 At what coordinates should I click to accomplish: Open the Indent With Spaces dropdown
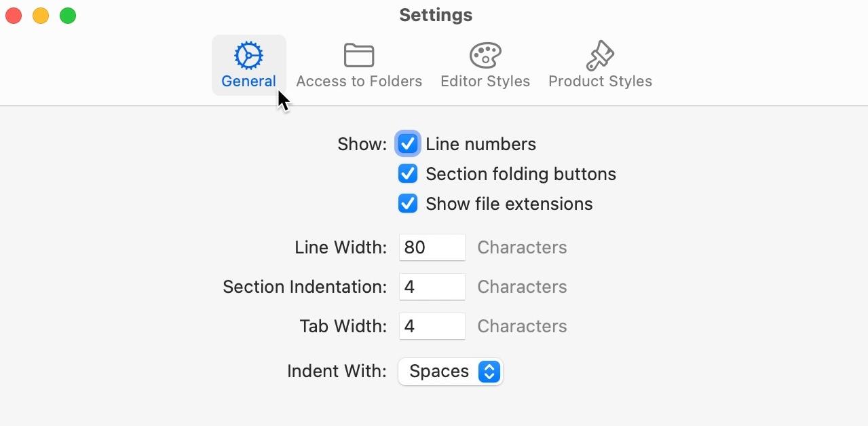[451, 372]
